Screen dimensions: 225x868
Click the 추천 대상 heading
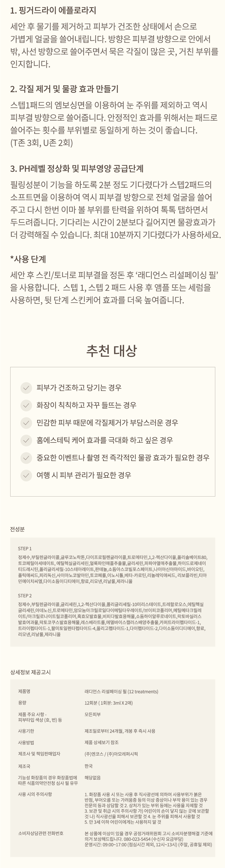pos(112,351)
